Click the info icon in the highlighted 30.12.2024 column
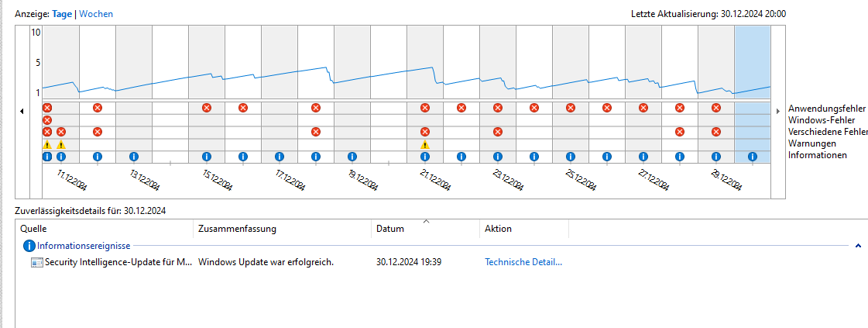 coord(752,157)
